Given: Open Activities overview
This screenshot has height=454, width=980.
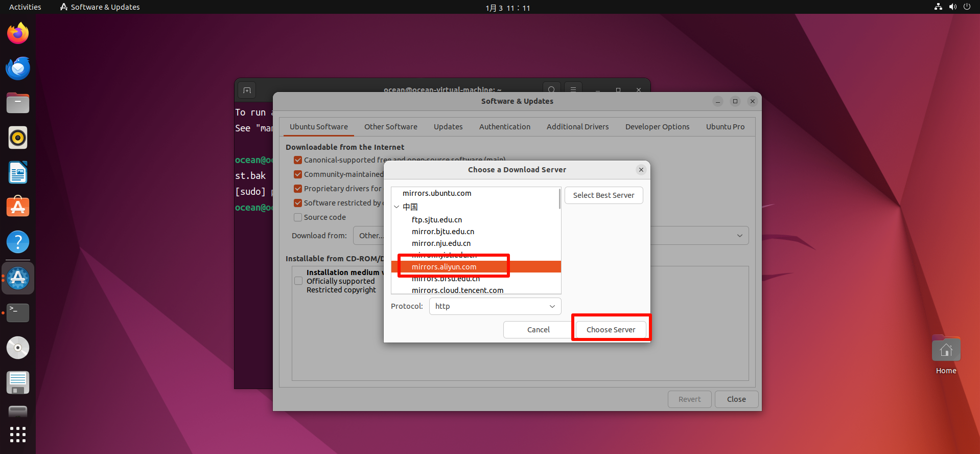Looking at the screenshot, I should [25, 7].
